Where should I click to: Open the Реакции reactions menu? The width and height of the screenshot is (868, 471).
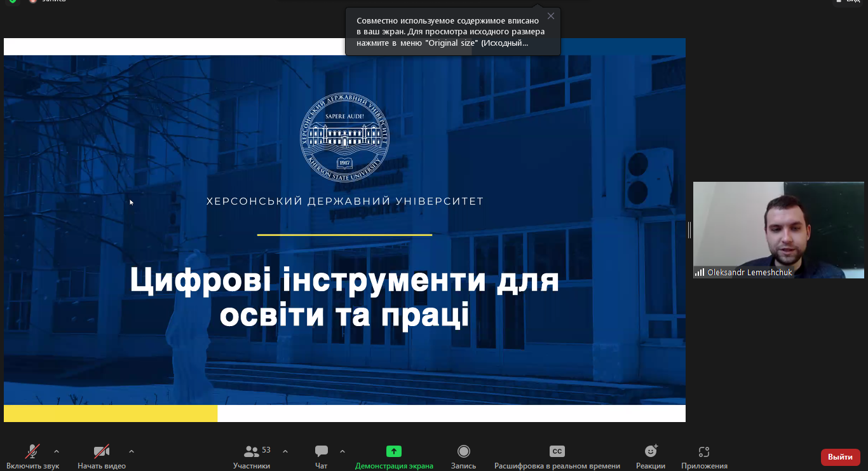pos(651,456)
